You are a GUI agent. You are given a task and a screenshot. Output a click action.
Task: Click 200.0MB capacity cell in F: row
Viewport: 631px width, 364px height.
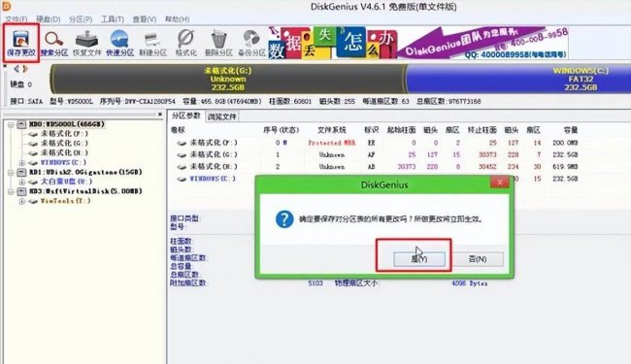(565, 143)
